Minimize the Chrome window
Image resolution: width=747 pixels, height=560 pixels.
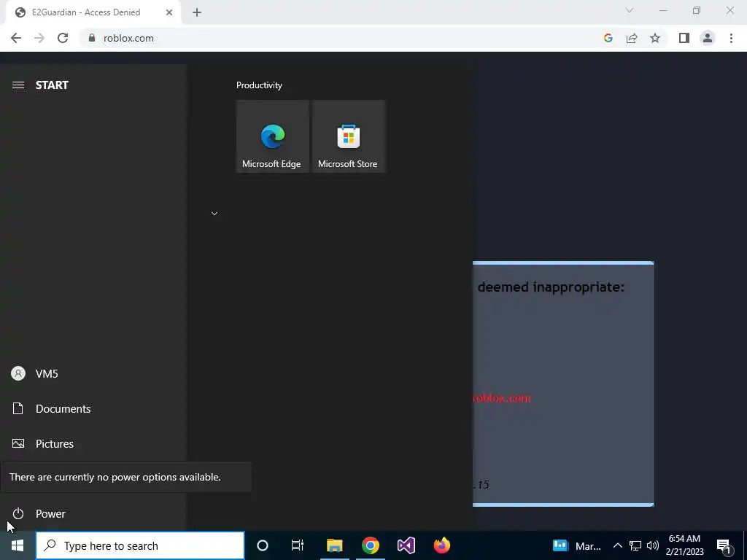(663, 10)
